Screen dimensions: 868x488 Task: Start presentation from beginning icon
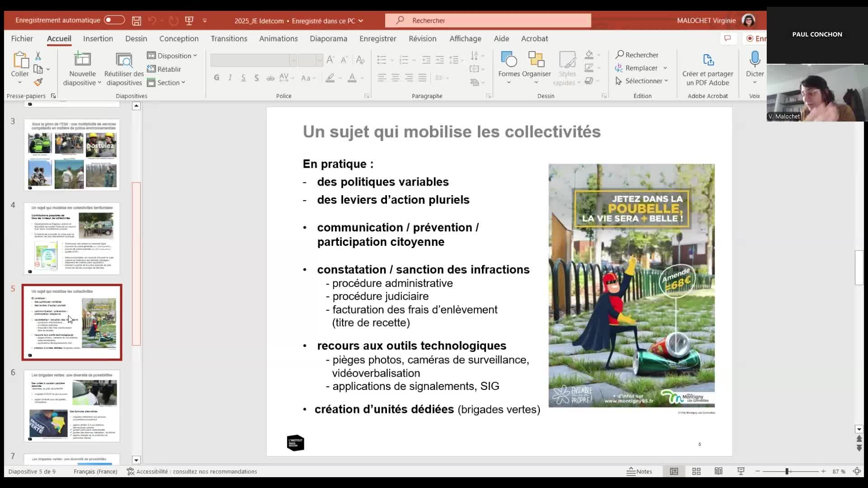189,20
